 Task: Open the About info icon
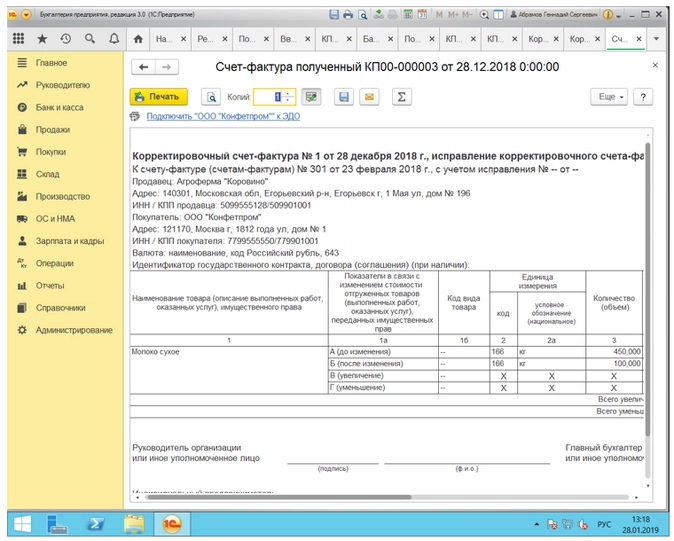608,15
